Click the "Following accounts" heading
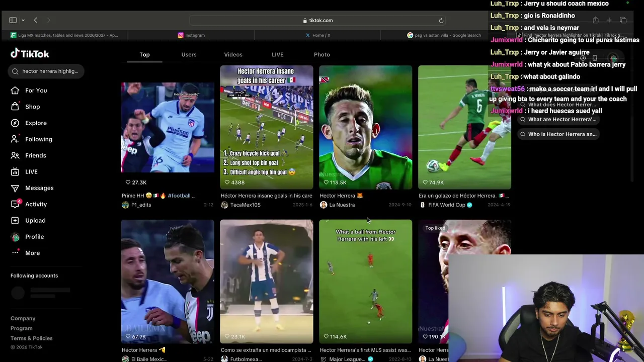Viewport: 644px width, 362px height. pos(34,276)
